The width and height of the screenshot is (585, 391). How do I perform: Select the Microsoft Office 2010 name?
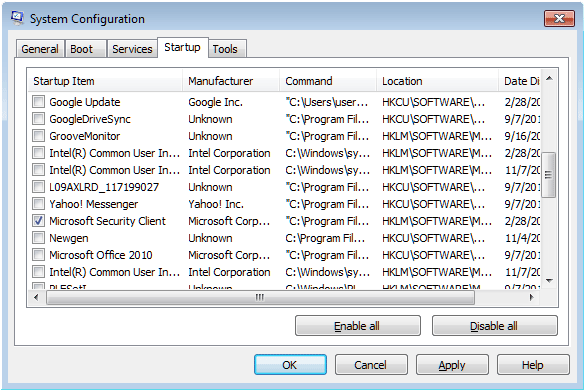tap(101, 255)
